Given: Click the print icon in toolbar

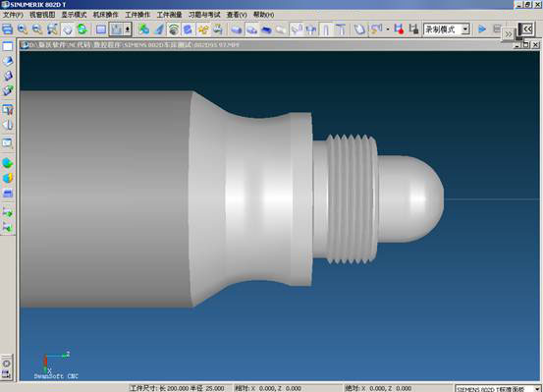Looking at the screenshot, I should coord(7,29).
